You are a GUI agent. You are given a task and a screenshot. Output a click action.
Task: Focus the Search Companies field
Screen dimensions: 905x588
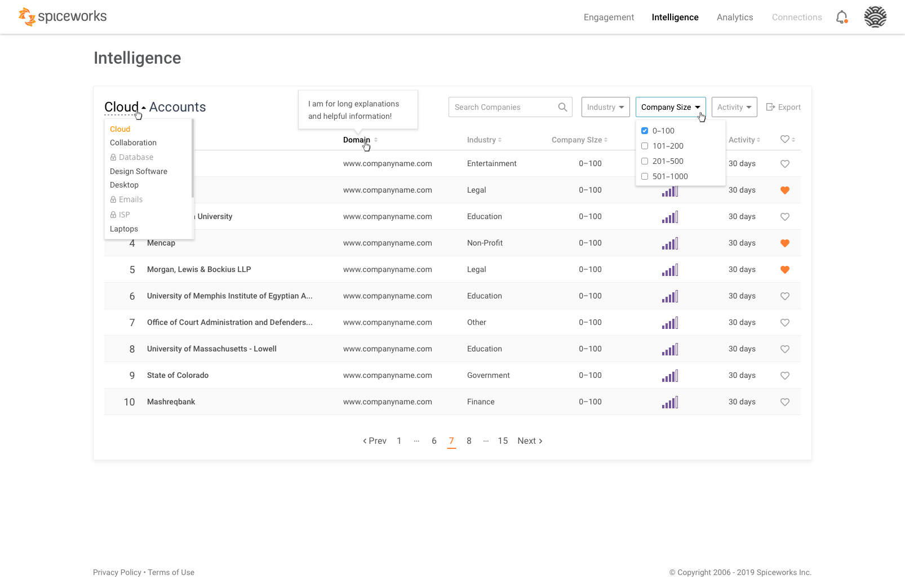(511, 107)
